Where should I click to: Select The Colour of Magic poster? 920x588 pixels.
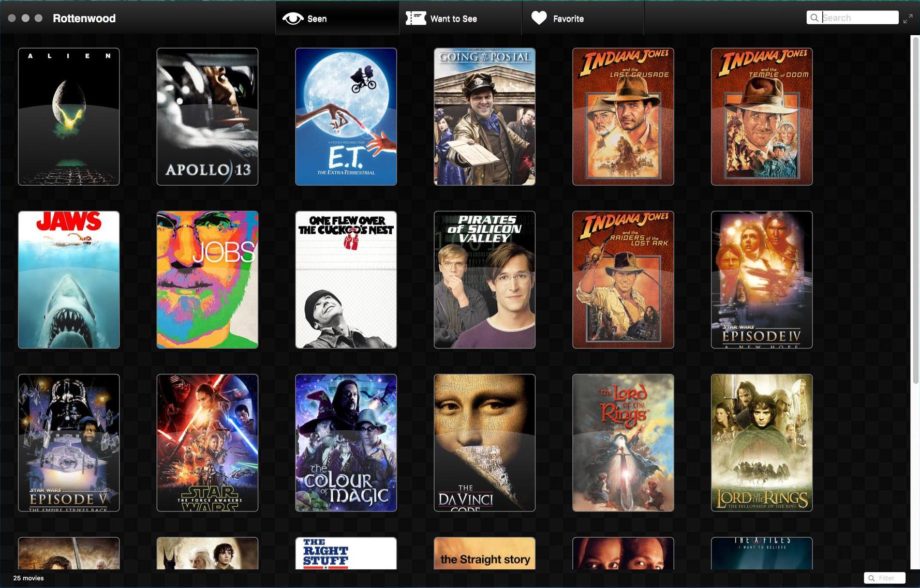click(346, 443)
